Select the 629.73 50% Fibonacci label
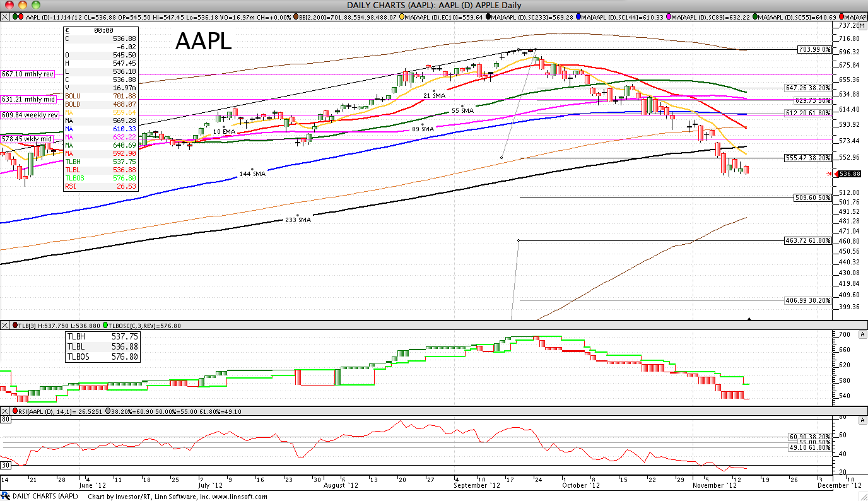 point(812,100)
